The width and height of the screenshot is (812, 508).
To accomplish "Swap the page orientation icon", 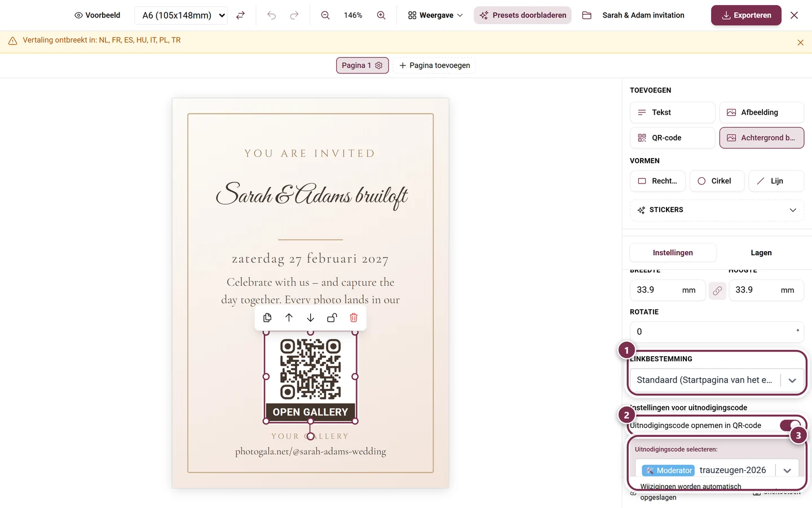I will pyautogui.click(x=240, y=15).
